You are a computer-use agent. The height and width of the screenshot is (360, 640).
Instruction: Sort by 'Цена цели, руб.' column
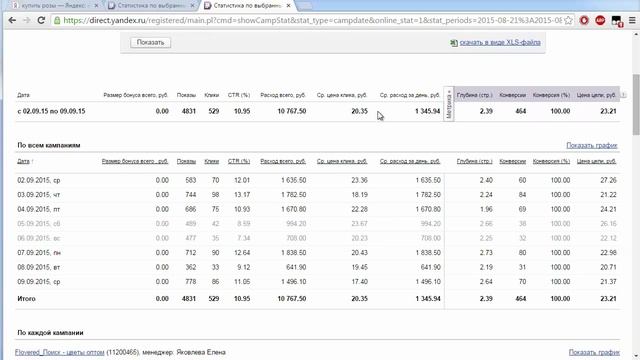click(596, 161)
